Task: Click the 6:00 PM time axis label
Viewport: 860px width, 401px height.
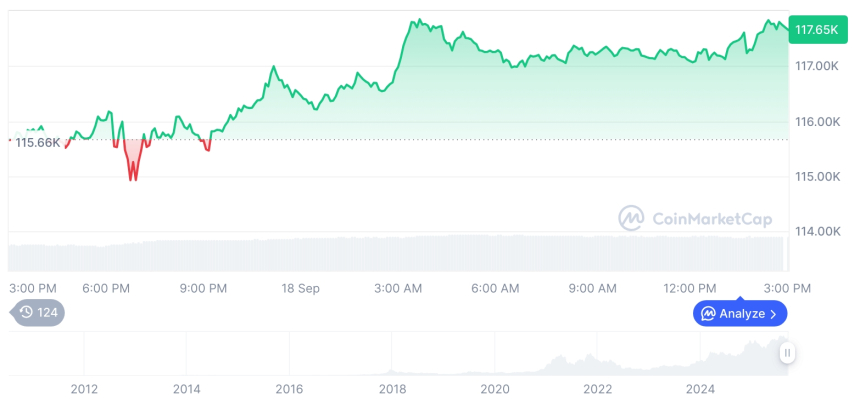Action: [106, 288]
